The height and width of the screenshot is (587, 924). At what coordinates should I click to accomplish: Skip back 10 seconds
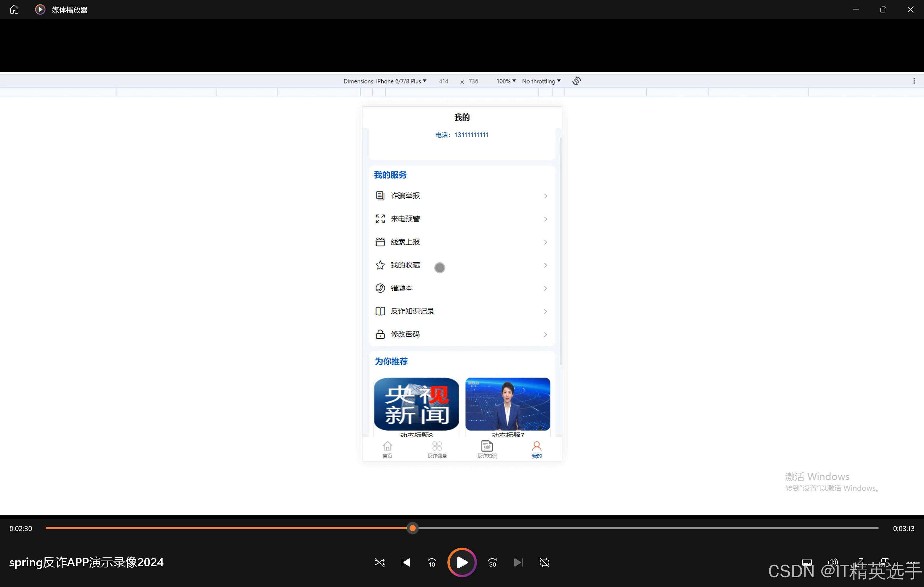point(432,562)
